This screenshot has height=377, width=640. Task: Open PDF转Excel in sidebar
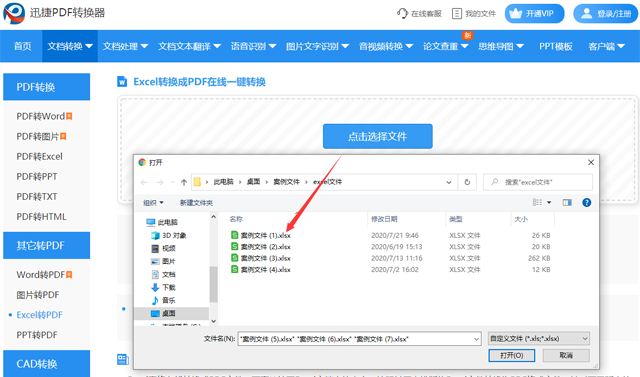pyautogui.click(x=40, y=156)
